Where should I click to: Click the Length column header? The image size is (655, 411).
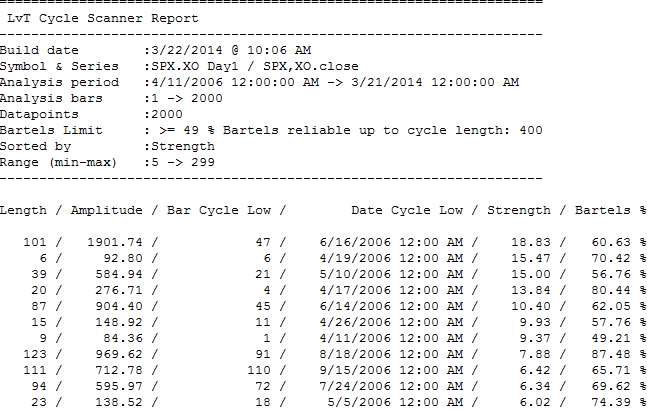[23, 210]
